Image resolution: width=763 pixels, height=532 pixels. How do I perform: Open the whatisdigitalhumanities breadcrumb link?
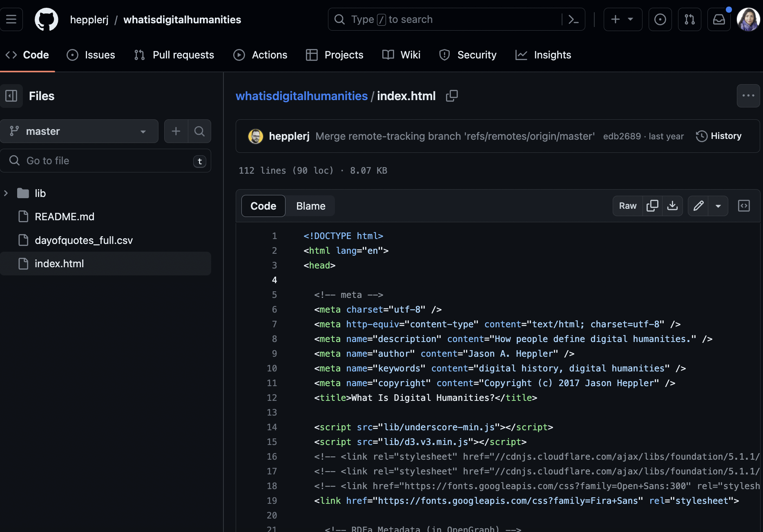[x=301, y=96]
